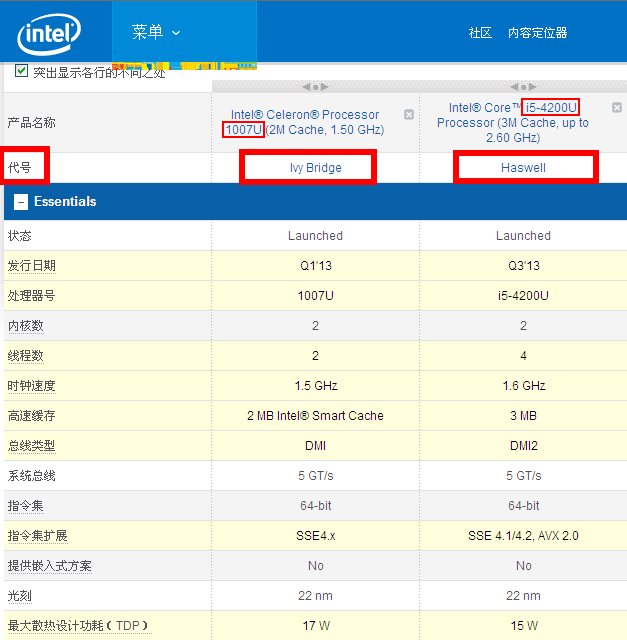Click the 线程数 label

pos(26,356)
